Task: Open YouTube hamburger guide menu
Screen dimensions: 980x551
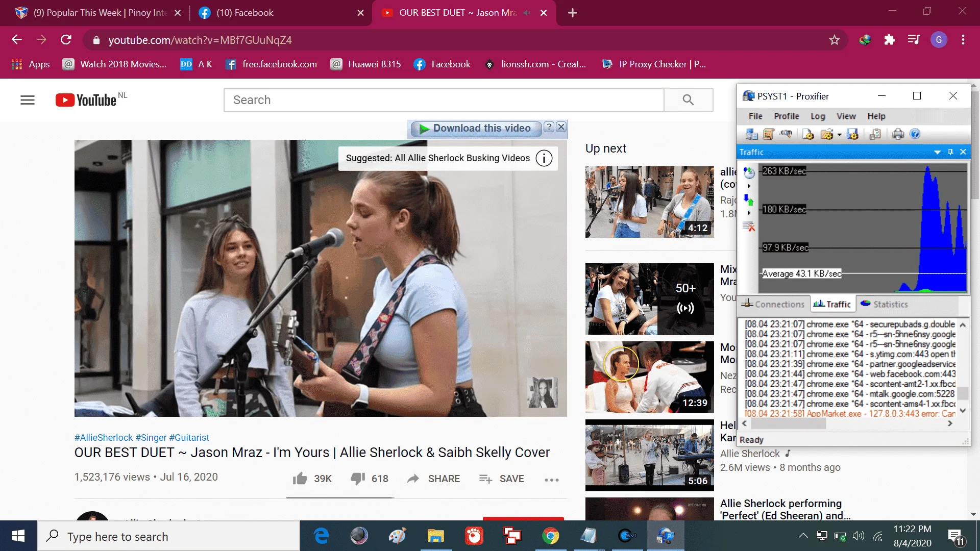Action: tap(28, 100)
